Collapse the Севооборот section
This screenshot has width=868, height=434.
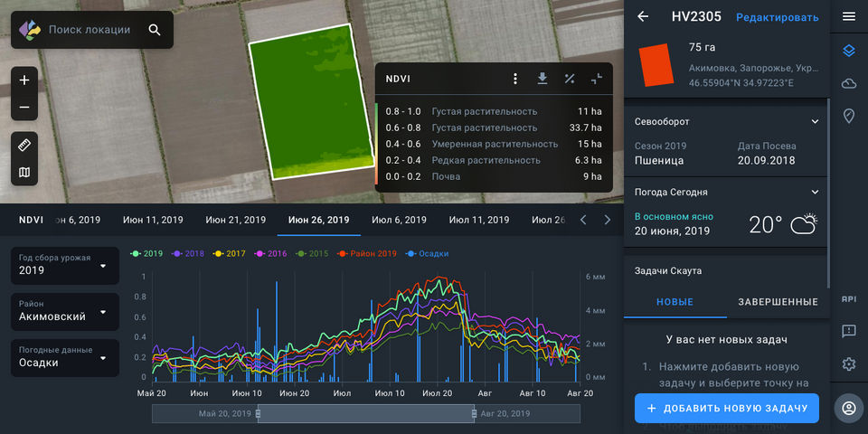tap(815, 121)
